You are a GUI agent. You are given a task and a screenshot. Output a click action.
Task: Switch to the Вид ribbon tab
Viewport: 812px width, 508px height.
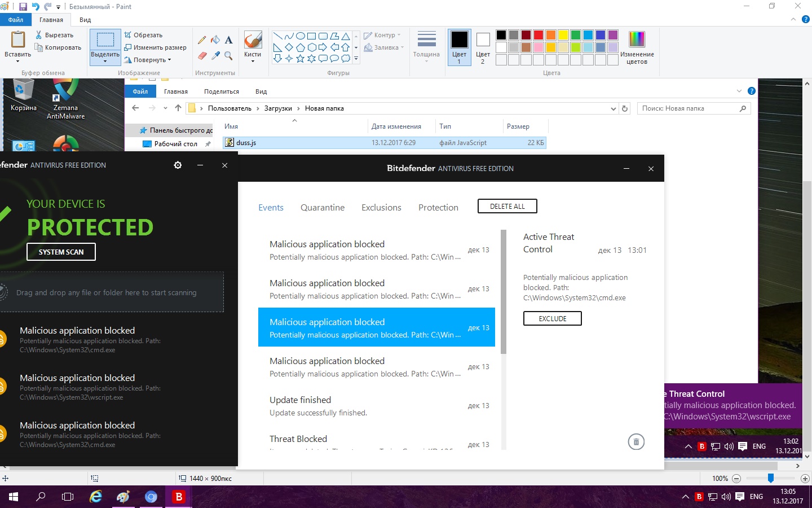(85, 20)
